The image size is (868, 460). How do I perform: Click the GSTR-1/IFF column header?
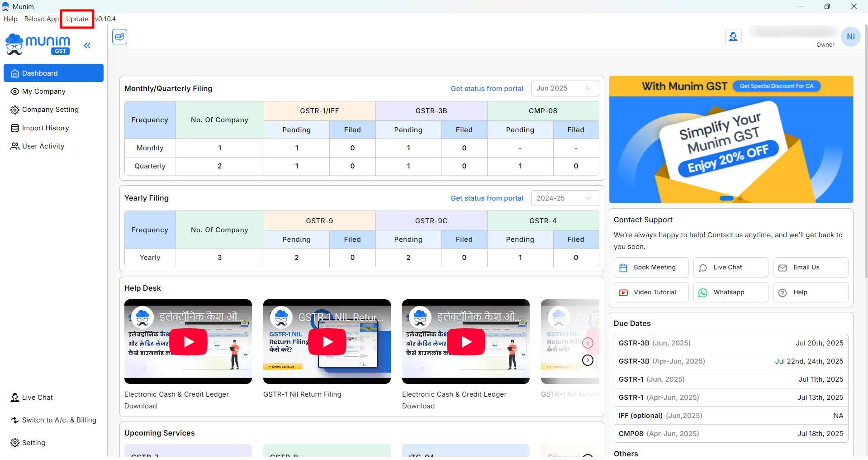[319, 111]
